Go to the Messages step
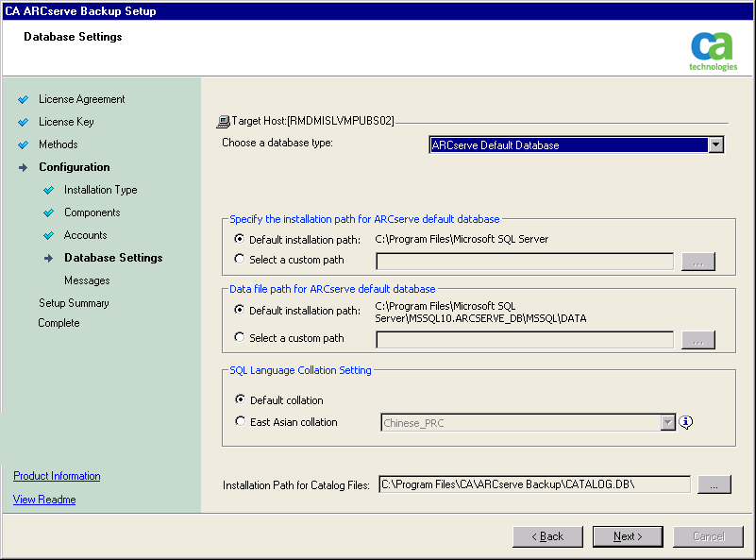The width and height of the screenshot is (756, 560). pyautogui.click(x=87, y=280)
